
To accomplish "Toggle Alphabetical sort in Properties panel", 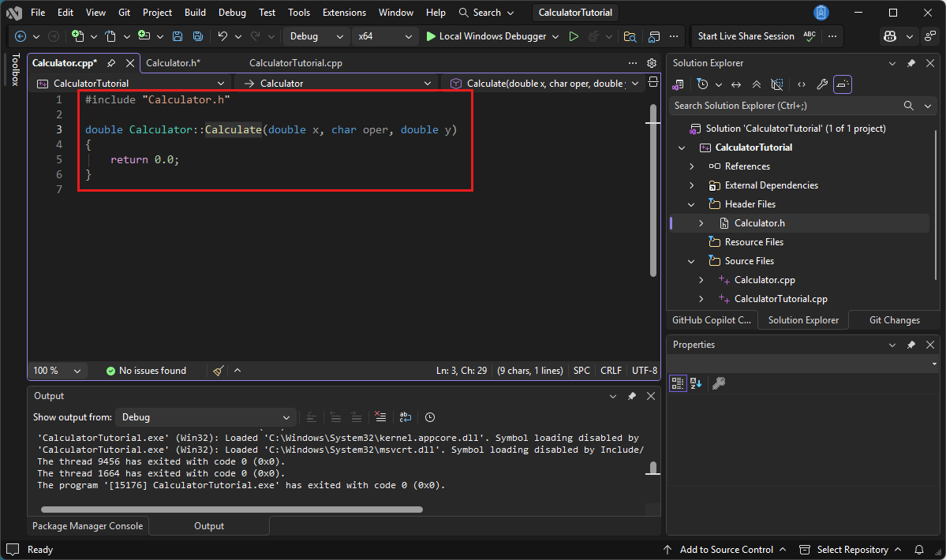I will pyautogui.click(x=696, y=383).
